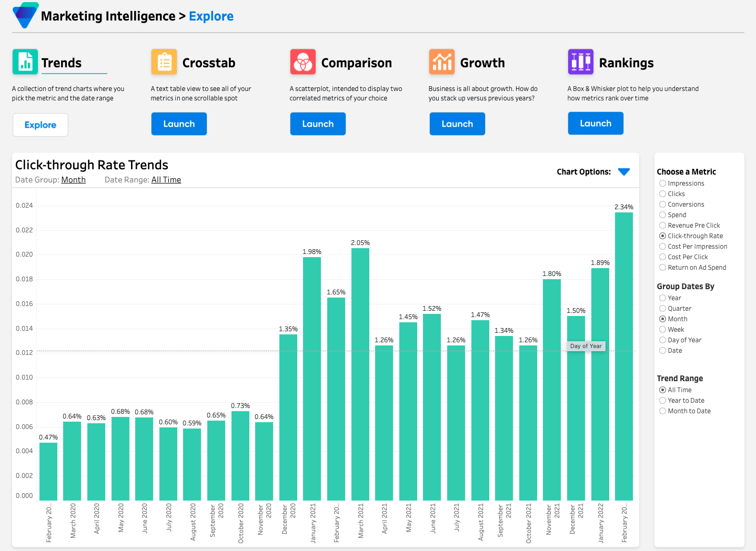This screenshot has height=551, width=756.
Task: Choose Quarter under Group Dates By
Action: [662, 308]
